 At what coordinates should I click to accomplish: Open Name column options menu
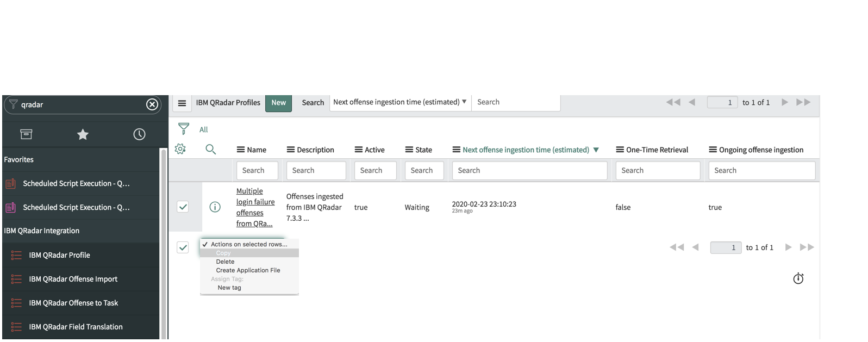pos(240,150)
